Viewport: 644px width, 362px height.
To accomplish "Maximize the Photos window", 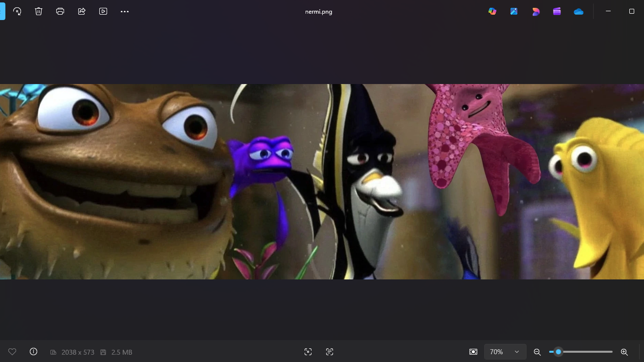I will [632, 11].
